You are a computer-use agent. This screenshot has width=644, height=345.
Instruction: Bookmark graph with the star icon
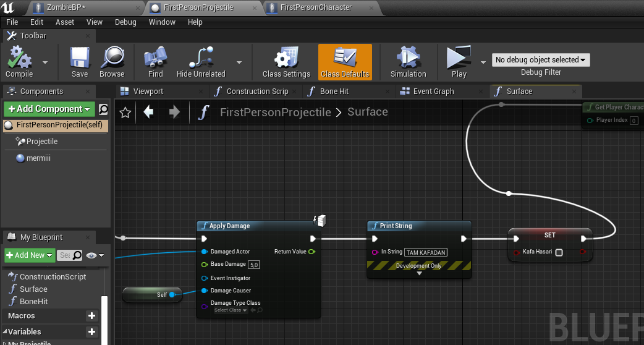[125, 112]
